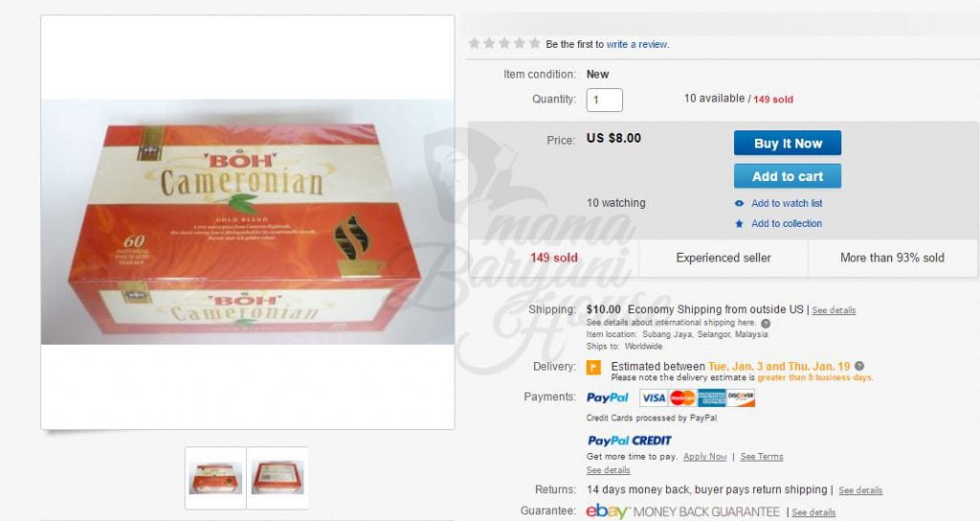
Task: Click into the Quantity input field
Action: (605, 100)
